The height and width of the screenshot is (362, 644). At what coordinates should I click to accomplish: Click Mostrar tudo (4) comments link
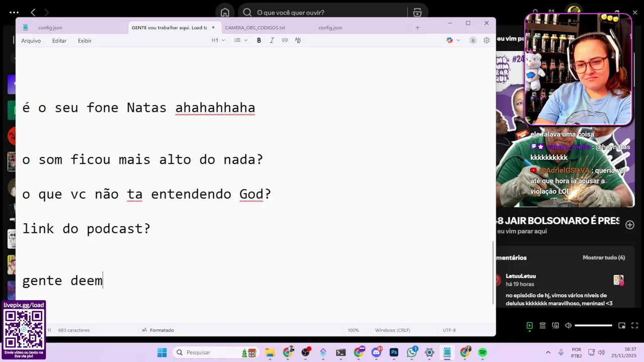(x=604, y=257)
